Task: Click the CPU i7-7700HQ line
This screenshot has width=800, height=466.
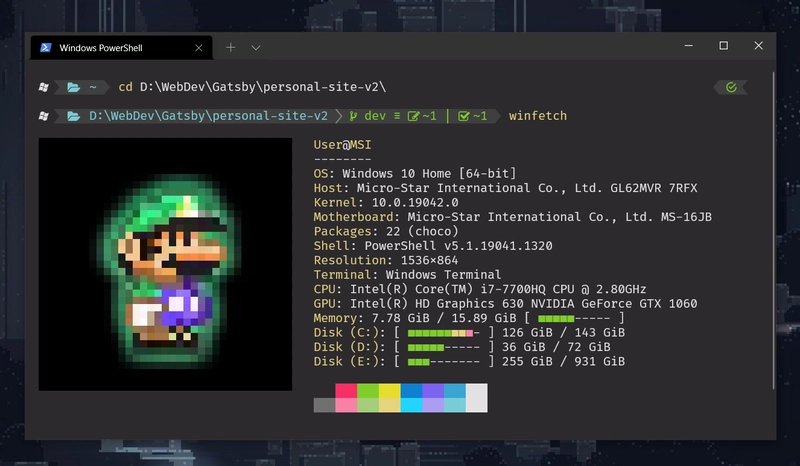Action: pyautogui.click(x=480, y=289)
